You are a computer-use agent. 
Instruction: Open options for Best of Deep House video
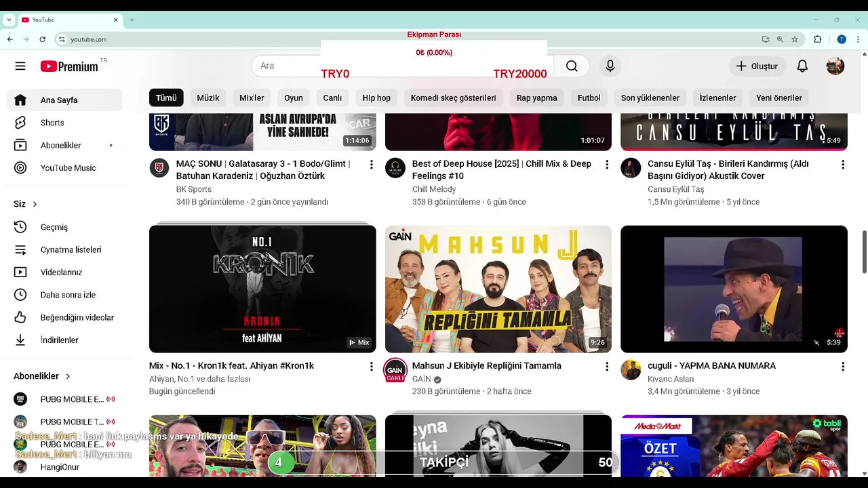click(x=607, y=165)
